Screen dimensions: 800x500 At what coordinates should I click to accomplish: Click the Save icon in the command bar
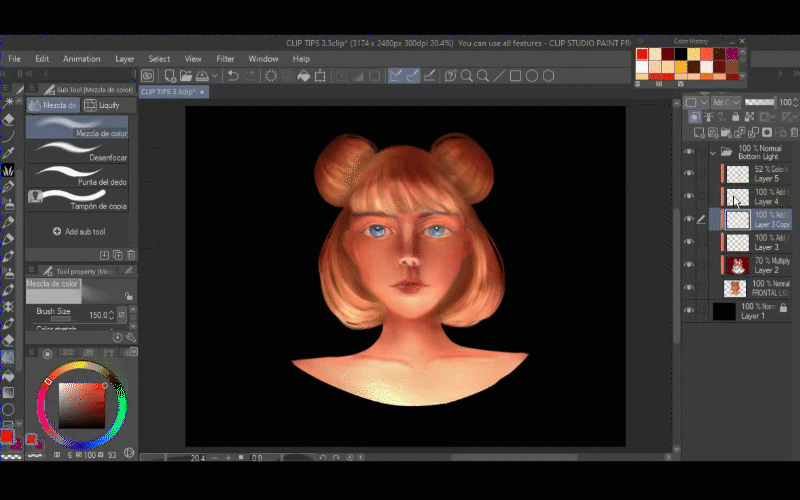click(201, 76)
